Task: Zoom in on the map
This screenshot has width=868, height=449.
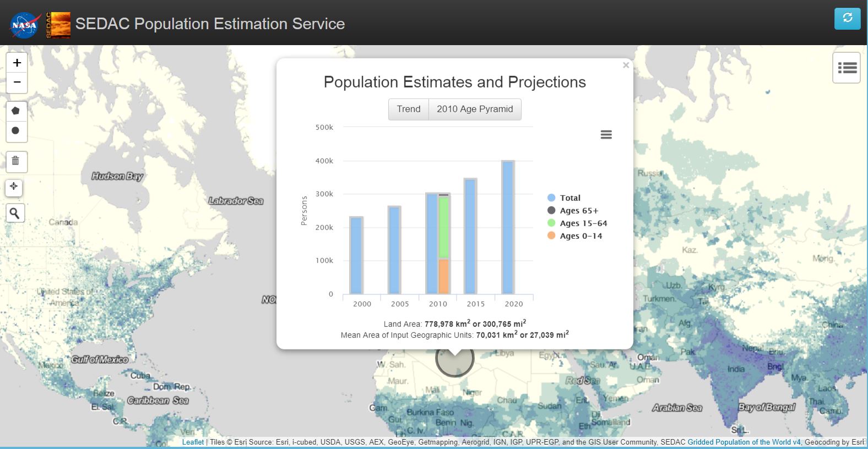Action: tap(17, 63)
